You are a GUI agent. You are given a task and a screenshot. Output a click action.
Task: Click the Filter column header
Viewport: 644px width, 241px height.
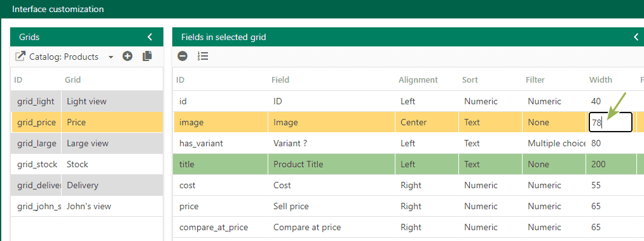[x=535, y=79]
